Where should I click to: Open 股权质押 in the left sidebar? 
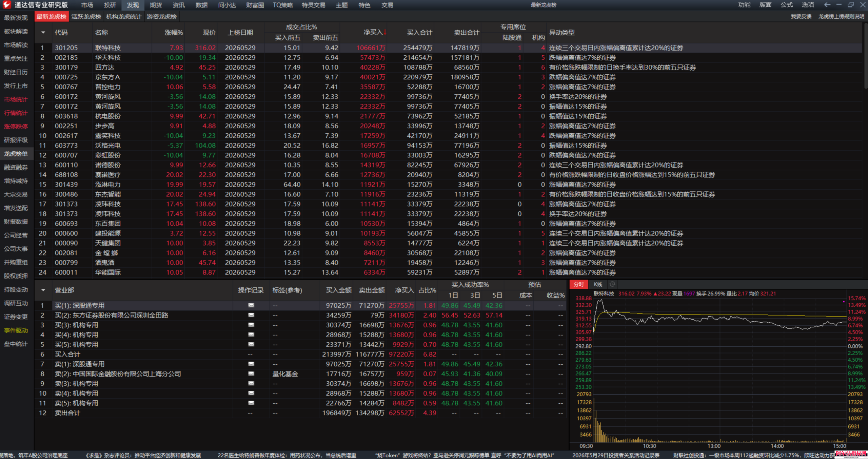tap(16, 276)
